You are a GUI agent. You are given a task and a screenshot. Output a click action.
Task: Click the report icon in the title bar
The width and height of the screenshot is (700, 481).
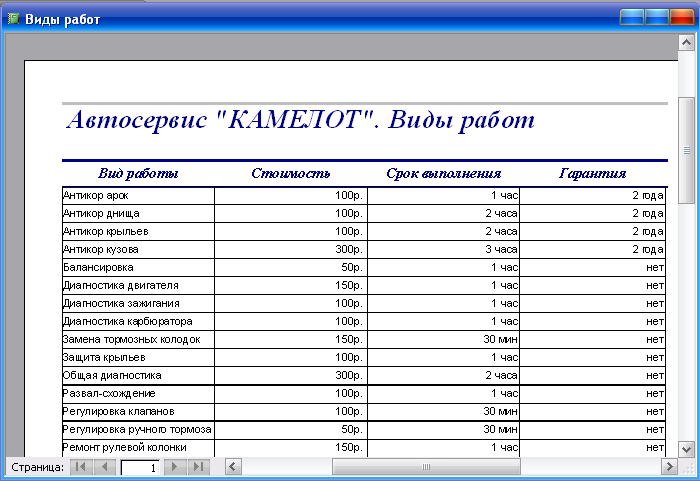tap(13, 18)
